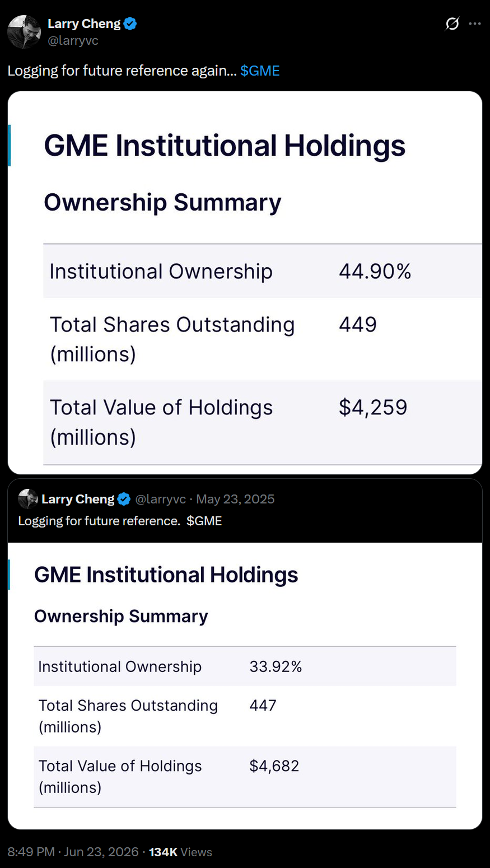The image size is (490, 868).
Task: Click Larry Cheng's name in quoted tweet
Action: click(78, 499)
